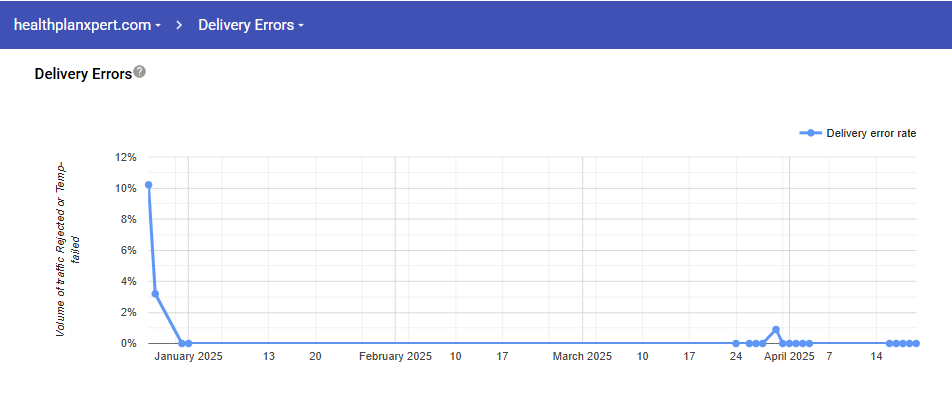Click the April 2025 axis label
This screenshot has width=952, height=405.
click(x=789, y=356)
